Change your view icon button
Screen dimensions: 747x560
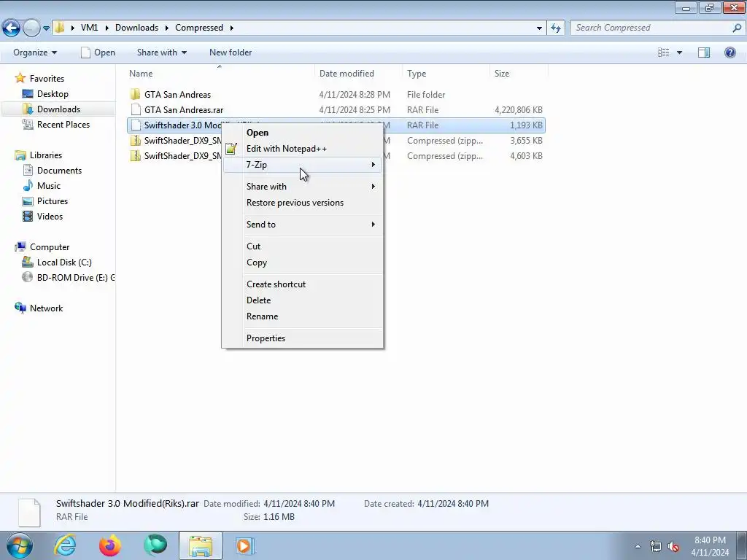[664, 52]
